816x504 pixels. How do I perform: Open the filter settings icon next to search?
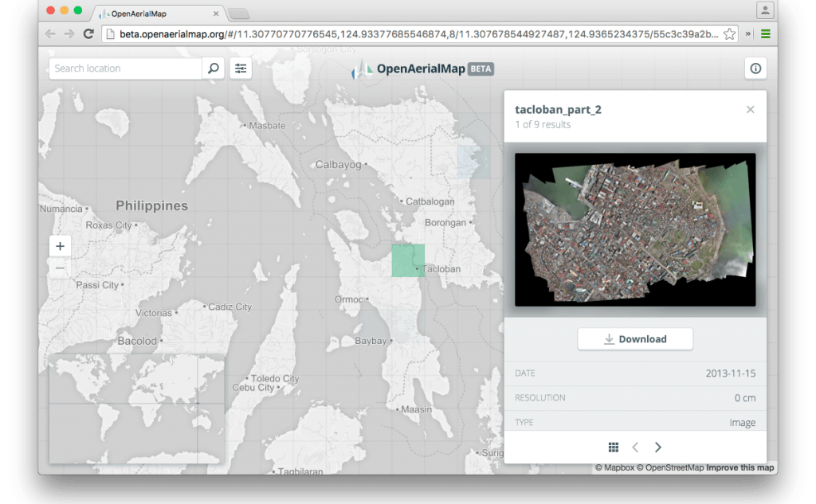(241, 68)
